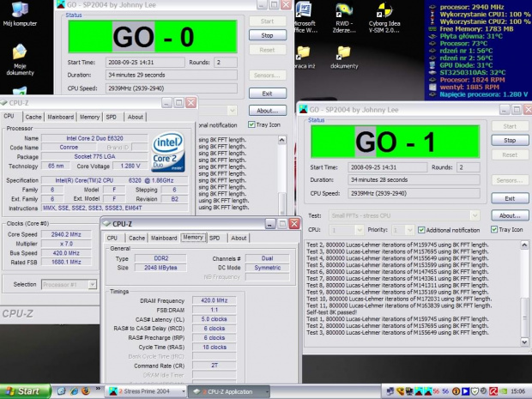Image resolution: width=532 pixels, height=399 pixels.
Task: Click the GO - 0 SP2004 title bar icon
Action: [x=61, y=4]
